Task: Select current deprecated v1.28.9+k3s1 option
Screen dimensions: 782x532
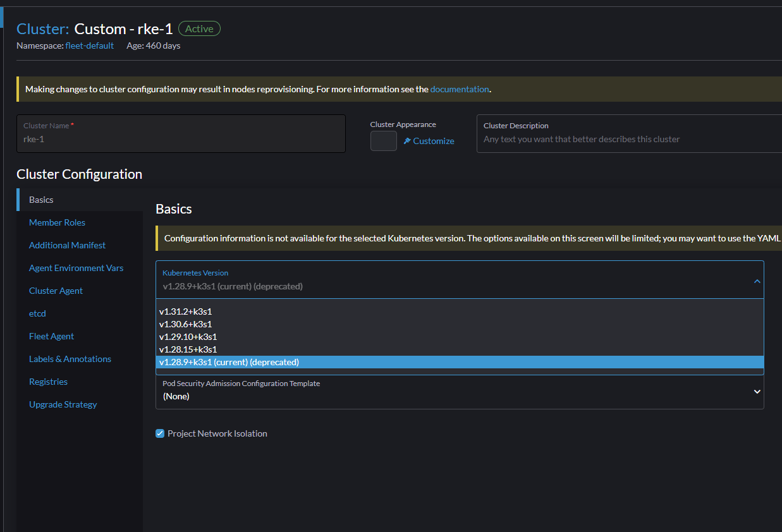Action: pos(229,362)
